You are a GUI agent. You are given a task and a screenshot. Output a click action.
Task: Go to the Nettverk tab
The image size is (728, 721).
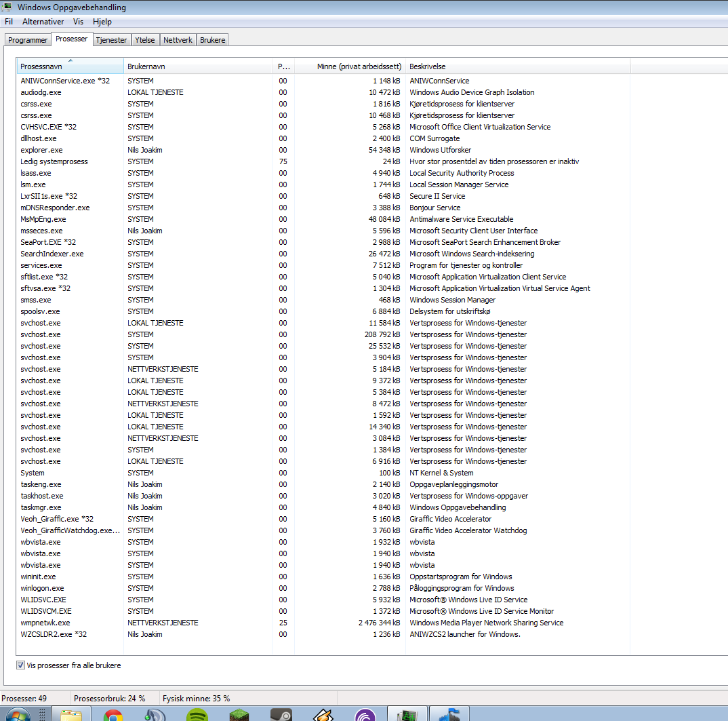[178, 40]
